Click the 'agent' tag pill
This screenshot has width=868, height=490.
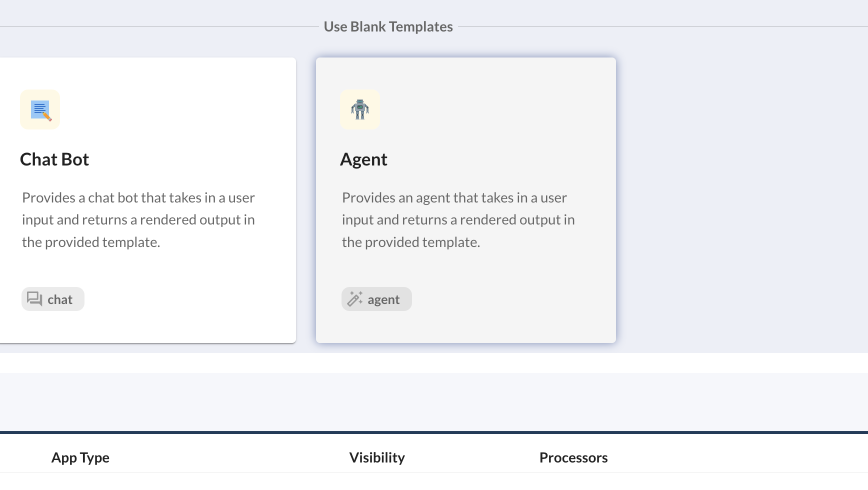(x=376, y=298)
